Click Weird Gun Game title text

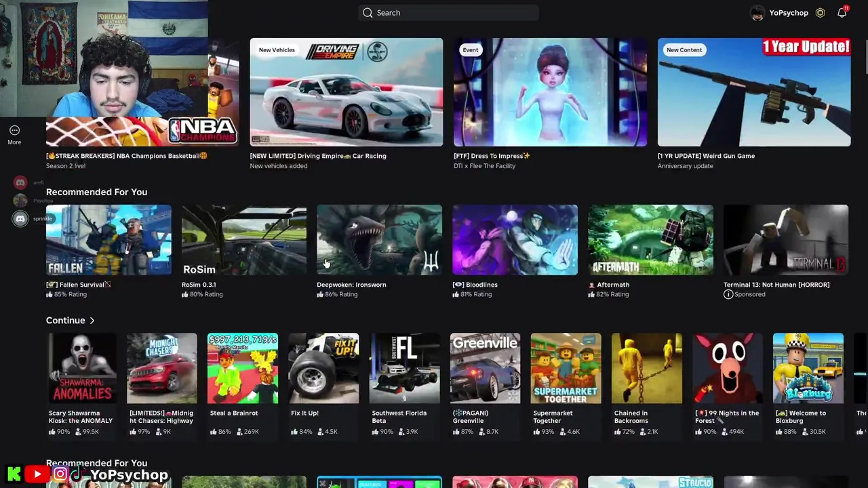pyautogui.click(x=706, y=156)
